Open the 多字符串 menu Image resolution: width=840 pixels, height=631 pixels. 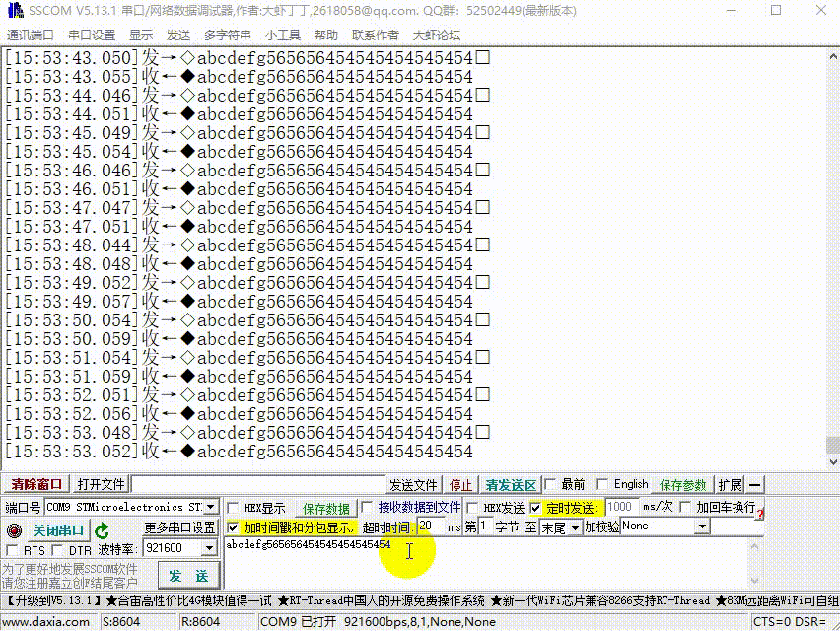point(227,35)
